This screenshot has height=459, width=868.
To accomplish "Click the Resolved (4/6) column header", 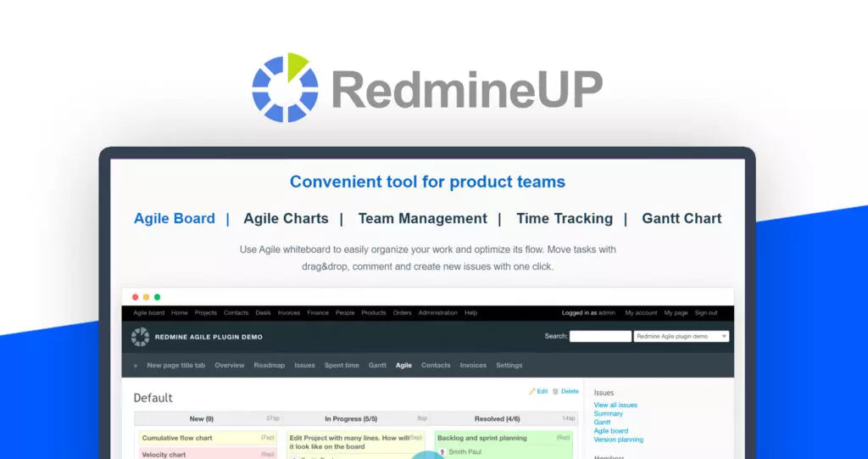I will (x=504, y=419).
